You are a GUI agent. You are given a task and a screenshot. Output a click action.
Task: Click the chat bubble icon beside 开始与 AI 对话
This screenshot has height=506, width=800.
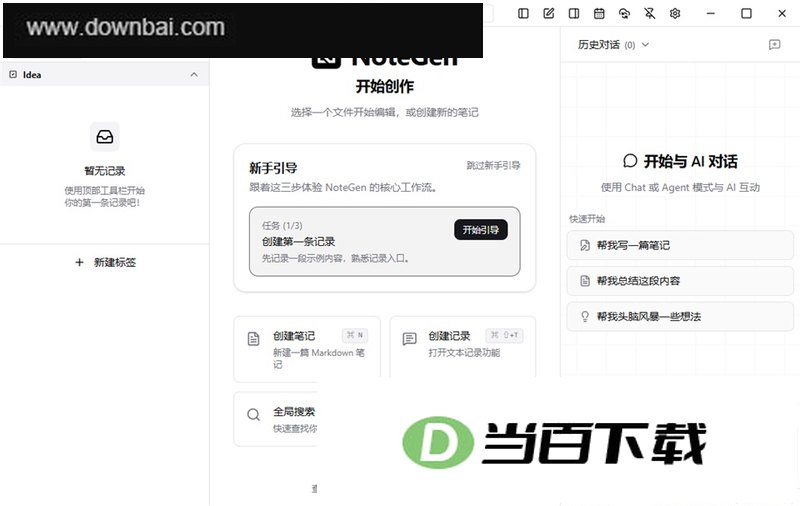coord(630,161)
